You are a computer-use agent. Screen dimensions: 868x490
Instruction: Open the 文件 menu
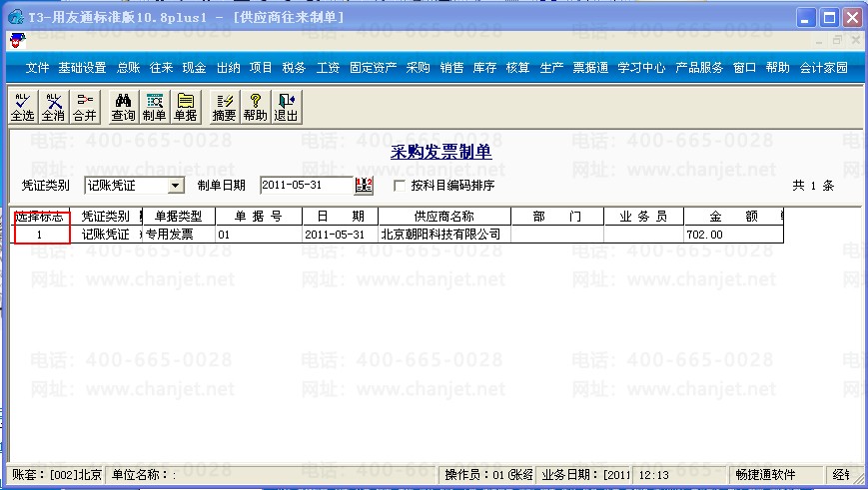click(37, 68)
